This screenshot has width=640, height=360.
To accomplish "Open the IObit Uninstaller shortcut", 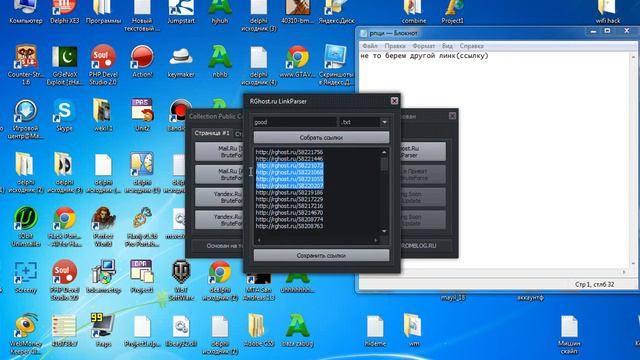I will coord(25,226).
